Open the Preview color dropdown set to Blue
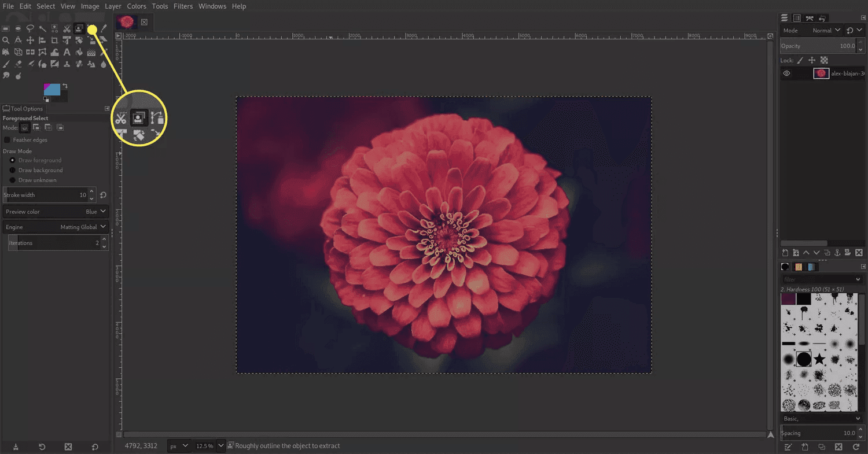Screen dimensions: 868x454 pos(56,212)
